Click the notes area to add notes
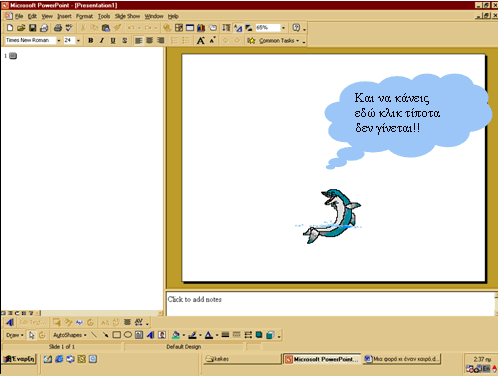Image resolution: width=498 pixels, height=376 pixels. coord(330,304)
